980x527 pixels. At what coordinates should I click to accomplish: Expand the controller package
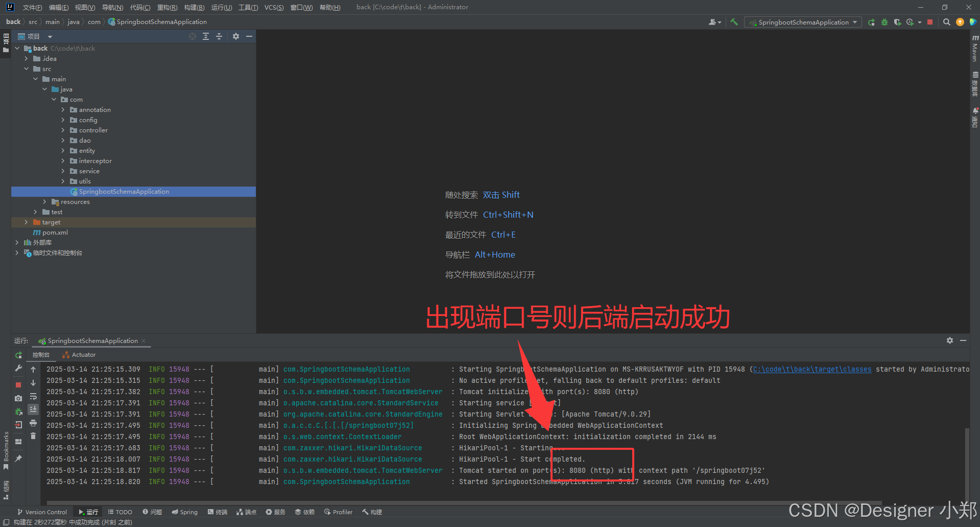[63, 130]
